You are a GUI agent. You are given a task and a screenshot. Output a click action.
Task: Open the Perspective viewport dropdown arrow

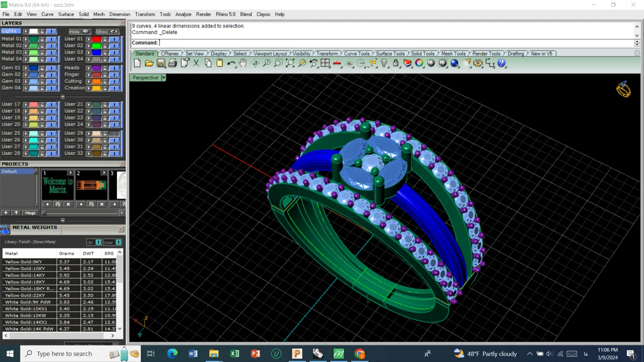(163, 78)
